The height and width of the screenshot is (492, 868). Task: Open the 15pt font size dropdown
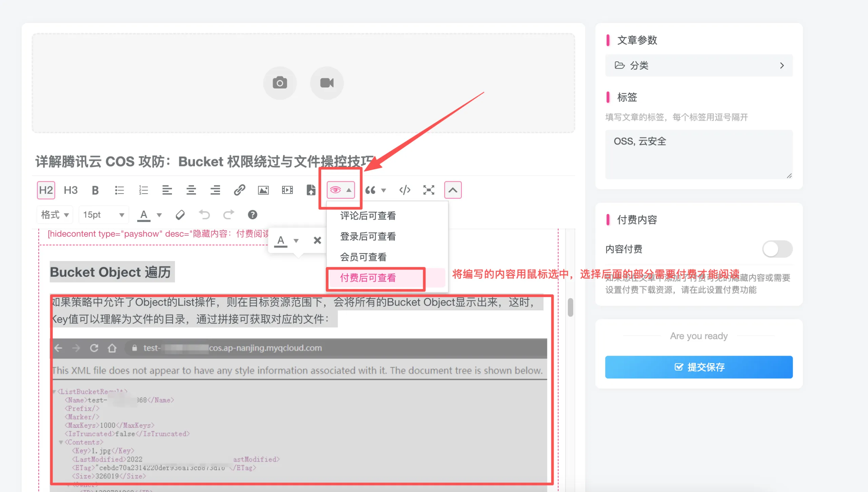coord(103,214)
